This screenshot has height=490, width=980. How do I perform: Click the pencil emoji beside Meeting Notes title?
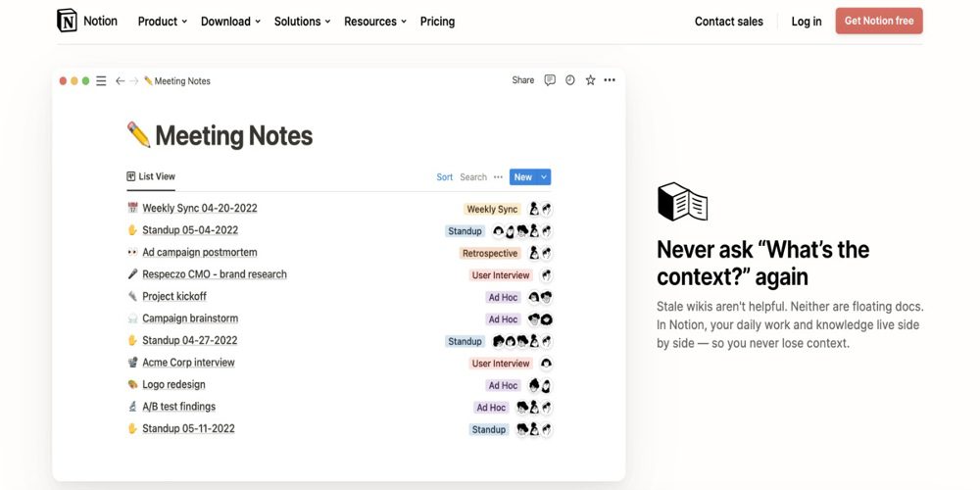(138, 135)
